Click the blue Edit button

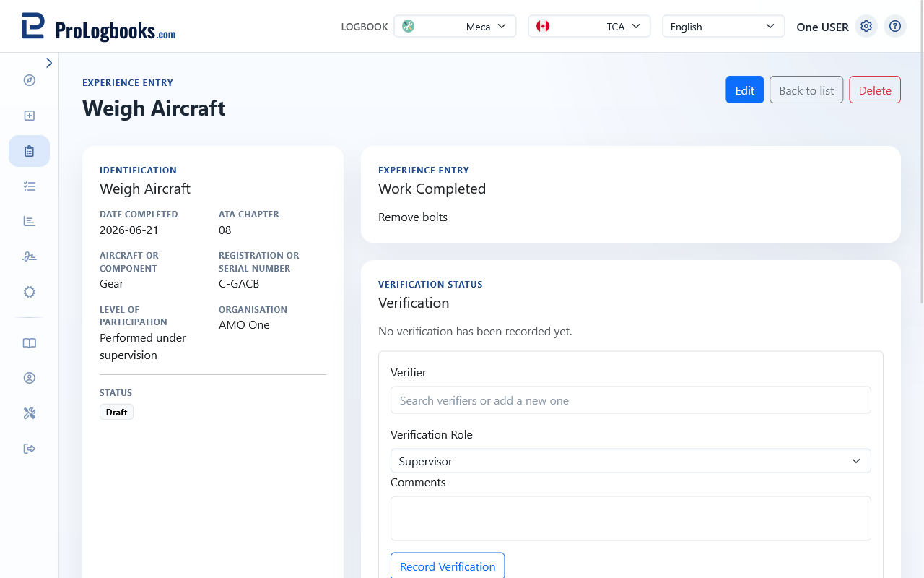click(x=744, y=90)
